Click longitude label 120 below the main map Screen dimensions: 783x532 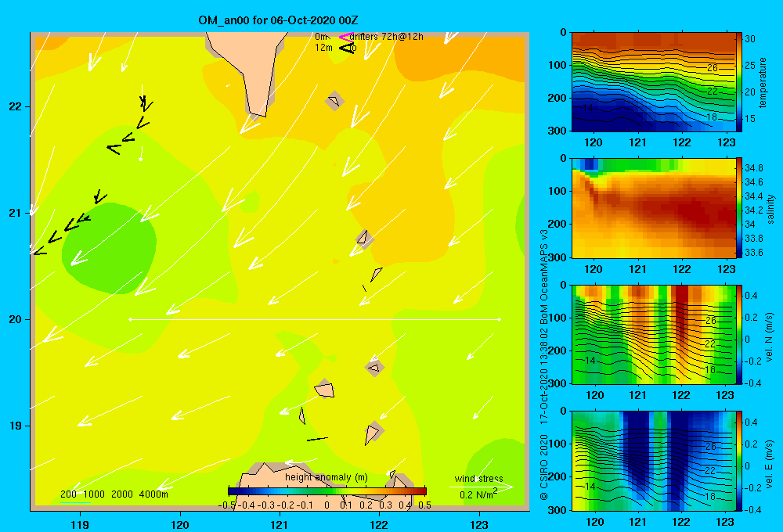180,524
